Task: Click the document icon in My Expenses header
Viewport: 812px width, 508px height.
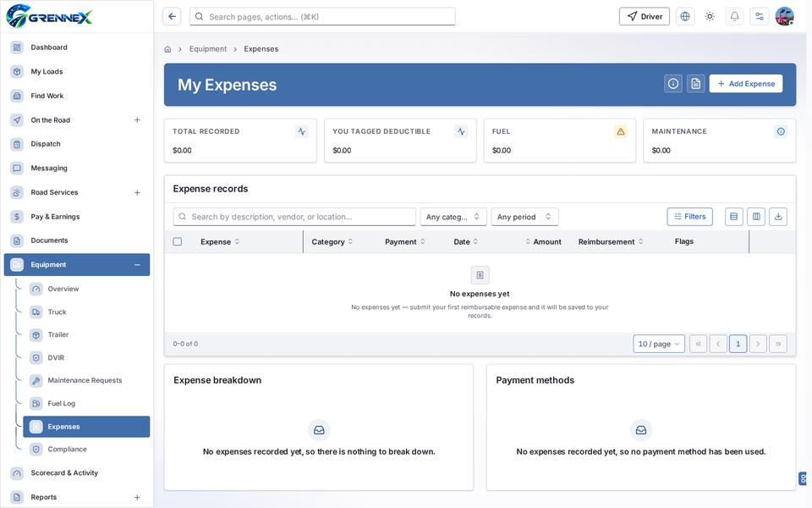Action: [695, 84]
